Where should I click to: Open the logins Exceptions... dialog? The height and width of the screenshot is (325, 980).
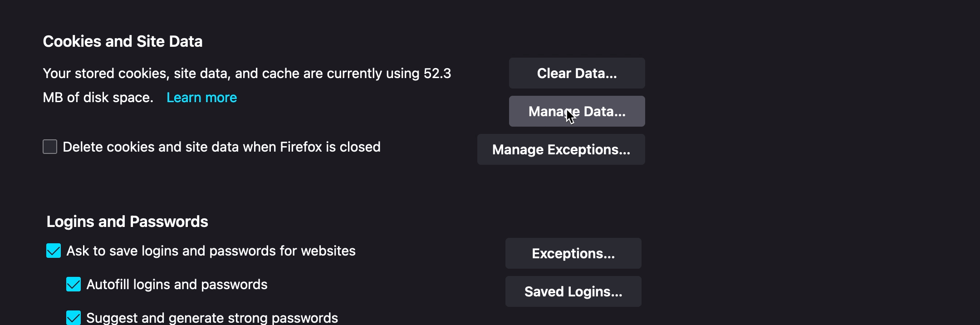(573, 253)
